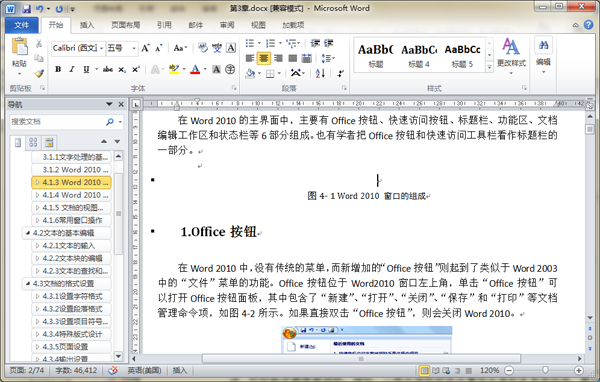This screenshot has height=382, width=600.
Task: Open the 页面布局 ribbon tab
Action: (x=126, y=25)
